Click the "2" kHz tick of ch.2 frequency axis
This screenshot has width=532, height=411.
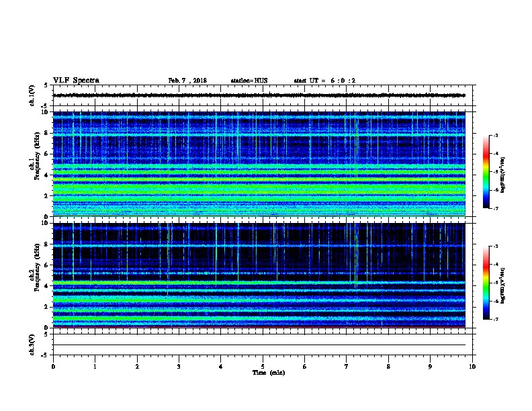click(46, 307)
